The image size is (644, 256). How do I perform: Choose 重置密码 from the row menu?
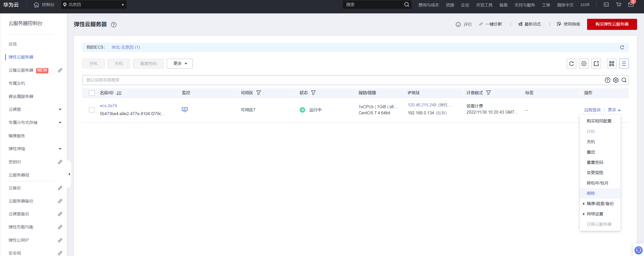point(600,163)
